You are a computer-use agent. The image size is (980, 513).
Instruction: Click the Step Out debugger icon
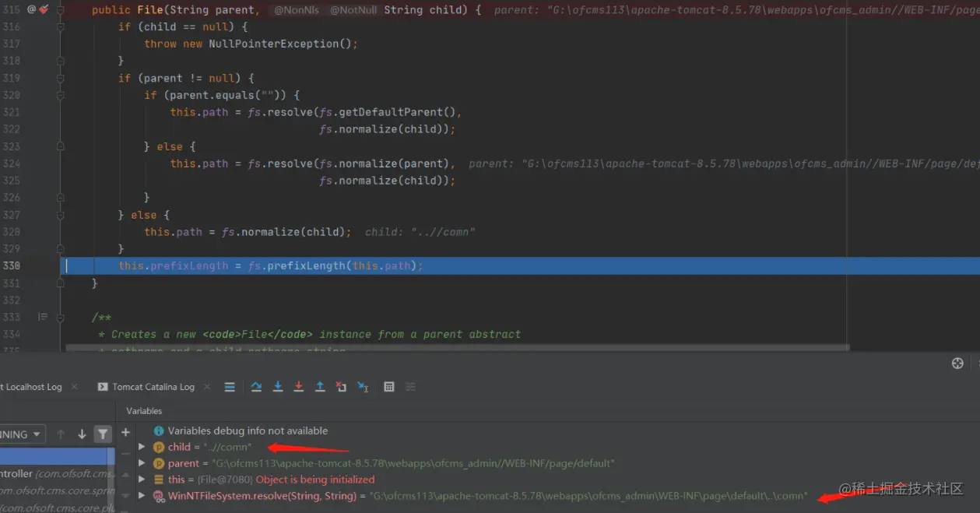320,387
